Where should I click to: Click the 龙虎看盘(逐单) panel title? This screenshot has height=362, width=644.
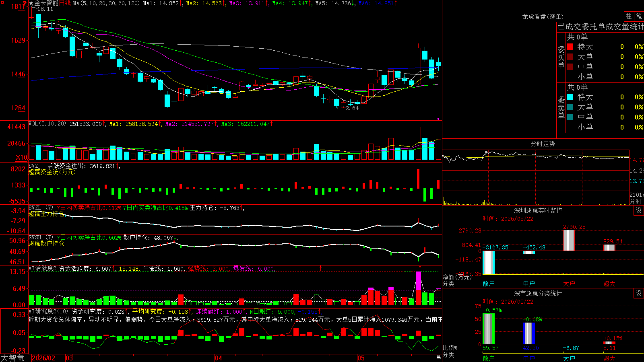click(x=543, y=16)
